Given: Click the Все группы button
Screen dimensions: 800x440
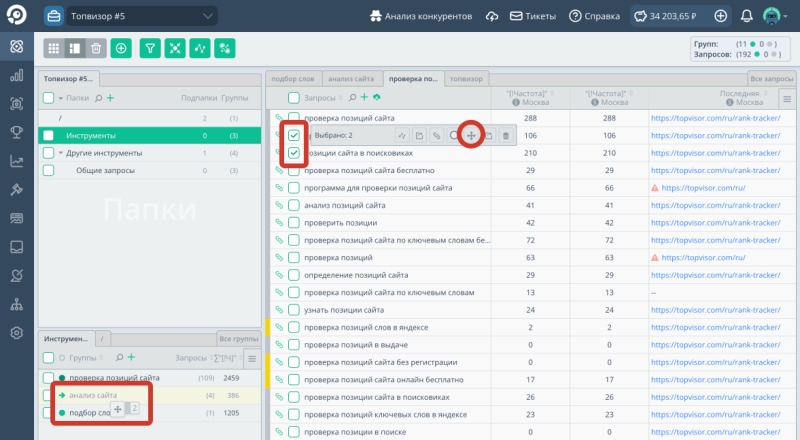Looking at the screenshot, I should pyautogui.click(x=238, y=340).
